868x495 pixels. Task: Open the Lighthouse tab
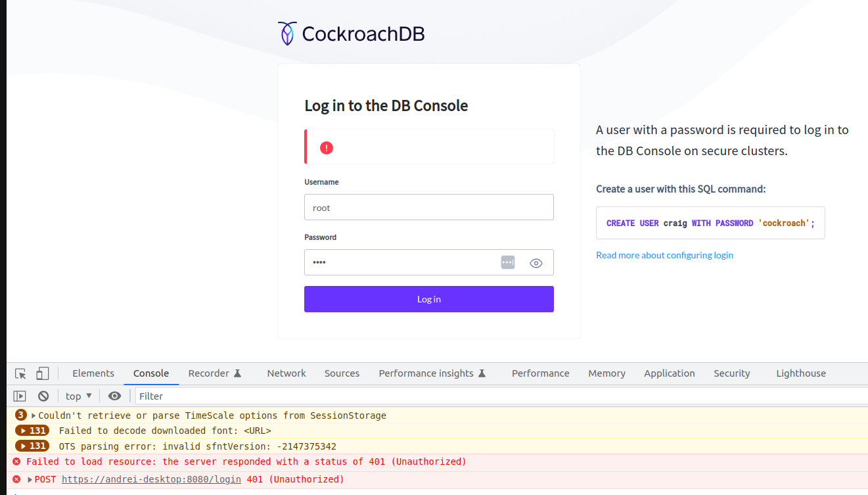(x=801, y=373)
